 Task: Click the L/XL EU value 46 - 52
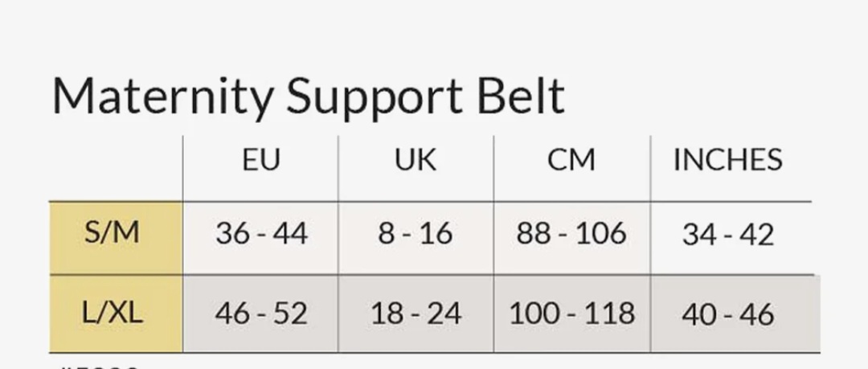click(261, 314)
